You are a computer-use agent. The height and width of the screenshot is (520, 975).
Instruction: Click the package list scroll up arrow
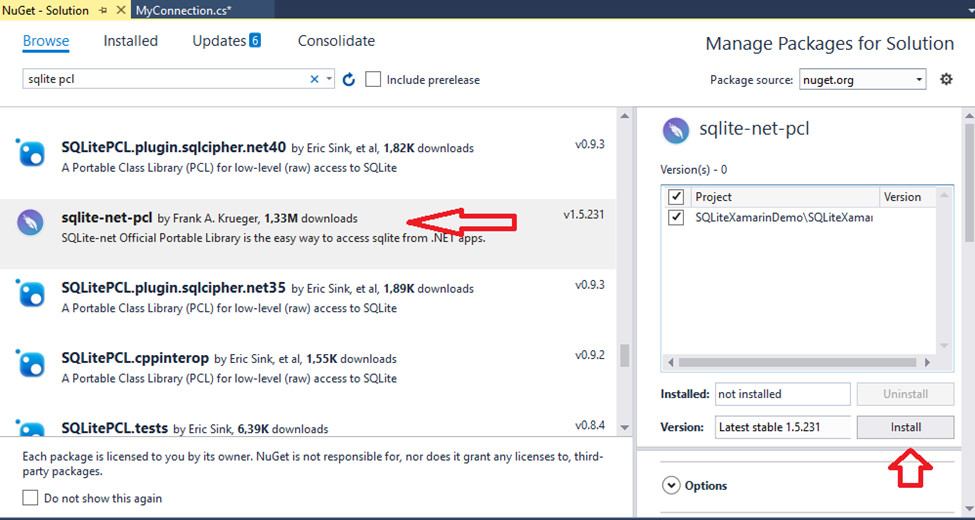[625, 116]
